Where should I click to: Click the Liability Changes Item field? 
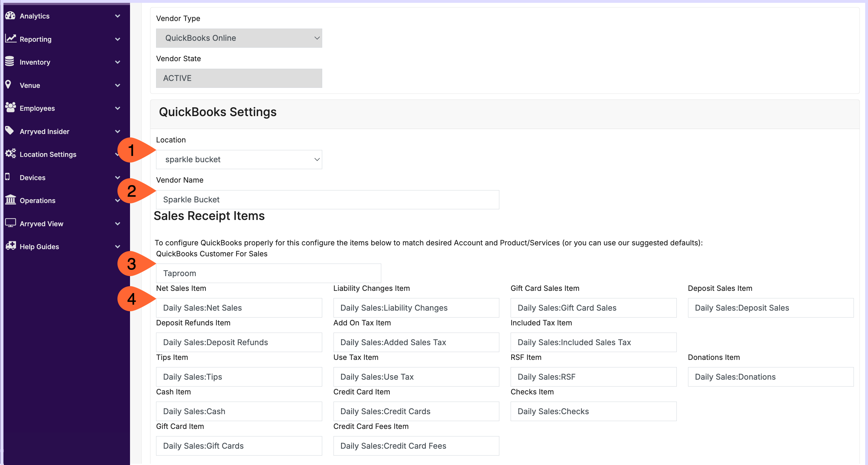point(416,308)
